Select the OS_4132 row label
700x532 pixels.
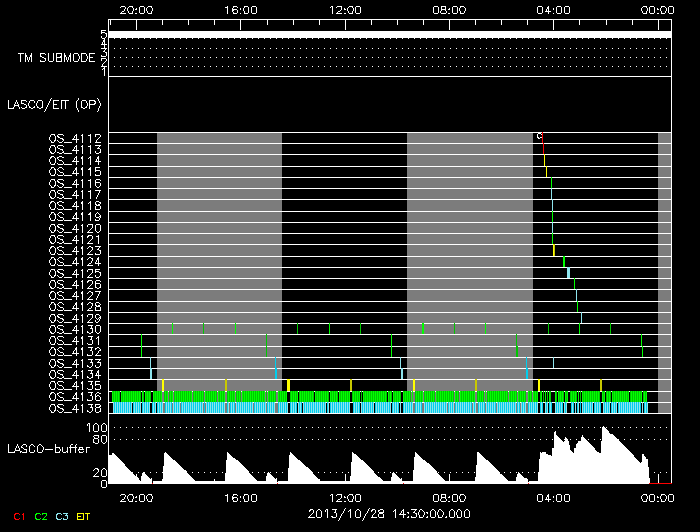pyautogui.click(x=75, y=352)
